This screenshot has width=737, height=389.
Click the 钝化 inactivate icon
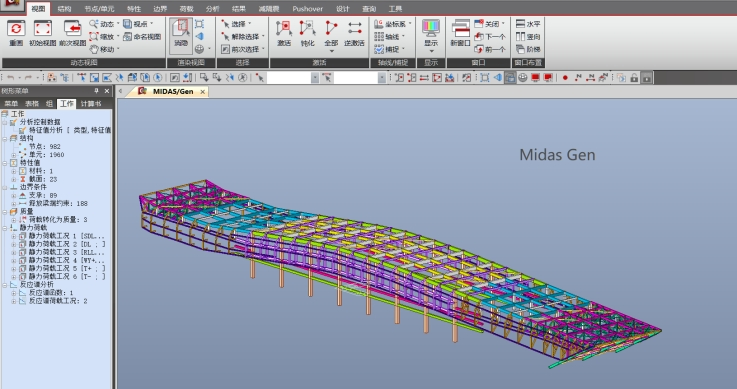point(307,28)
